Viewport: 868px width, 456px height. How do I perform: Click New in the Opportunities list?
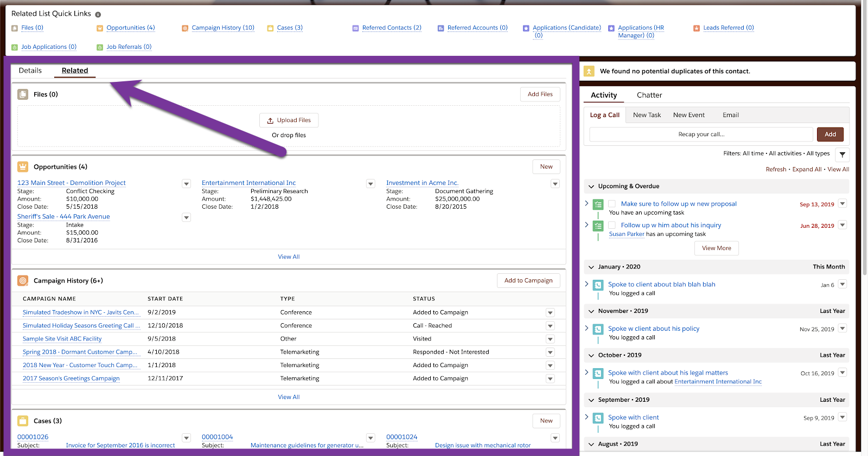(546, 166)
